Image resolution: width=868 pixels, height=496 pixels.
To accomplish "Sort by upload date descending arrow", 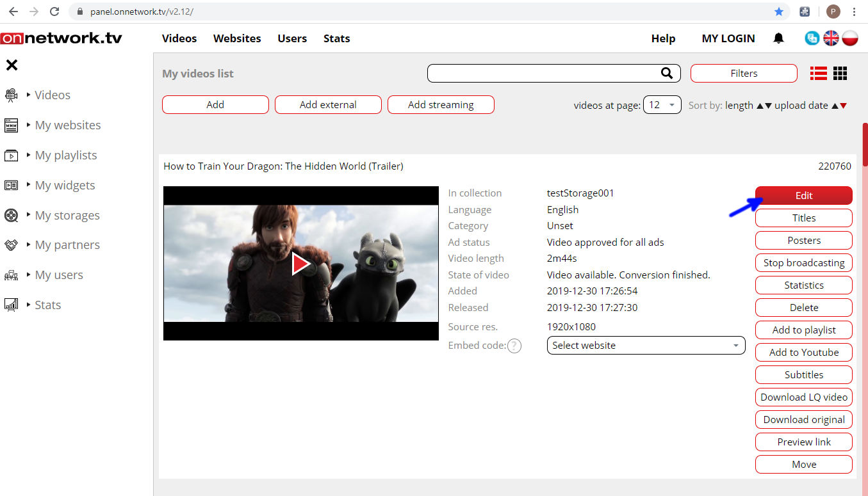I will pos(844,106).
